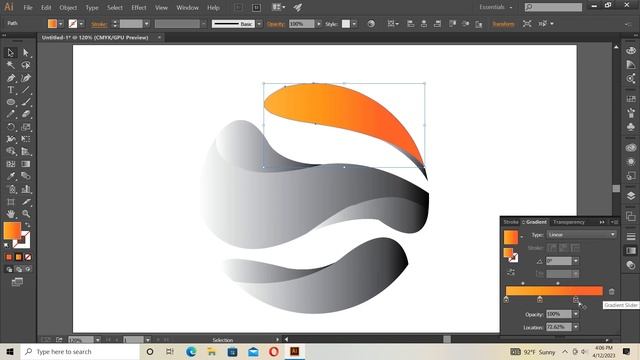Image resolution: width=640 pixels, height=360 pixels.
Task: Click the Opacity link in control bar
Action: [276, 24]
